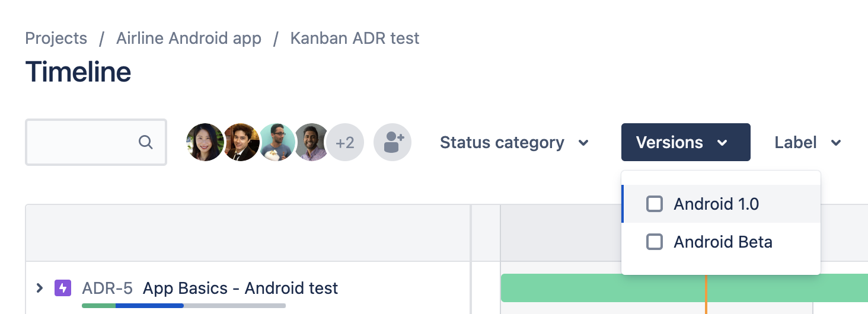The height and width of the screenshot is (314, 868).
Task: Select the second avatar in suit
Action: tap(241, 143)
